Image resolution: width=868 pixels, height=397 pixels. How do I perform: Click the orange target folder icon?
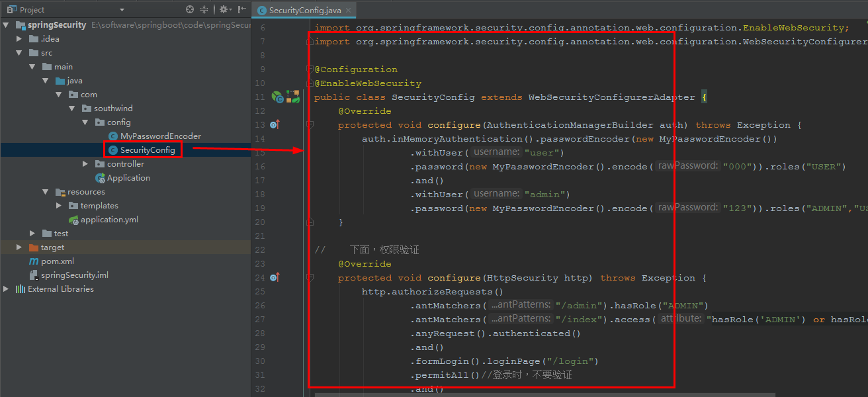[x=34, y=247]
